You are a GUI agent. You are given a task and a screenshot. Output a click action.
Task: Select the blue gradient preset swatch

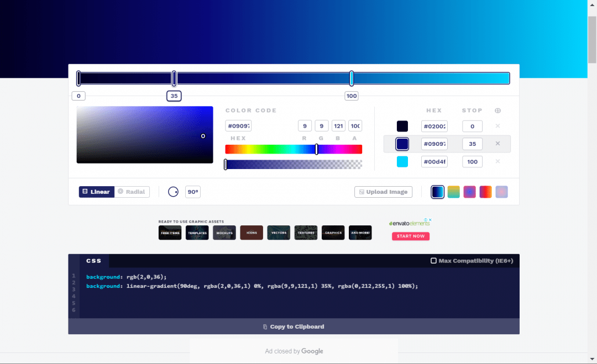pyautogui.click(x=437, y=192)
